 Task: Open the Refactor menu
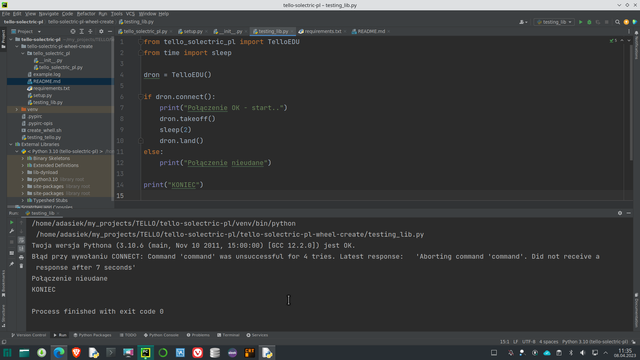(x=86, y=13)
